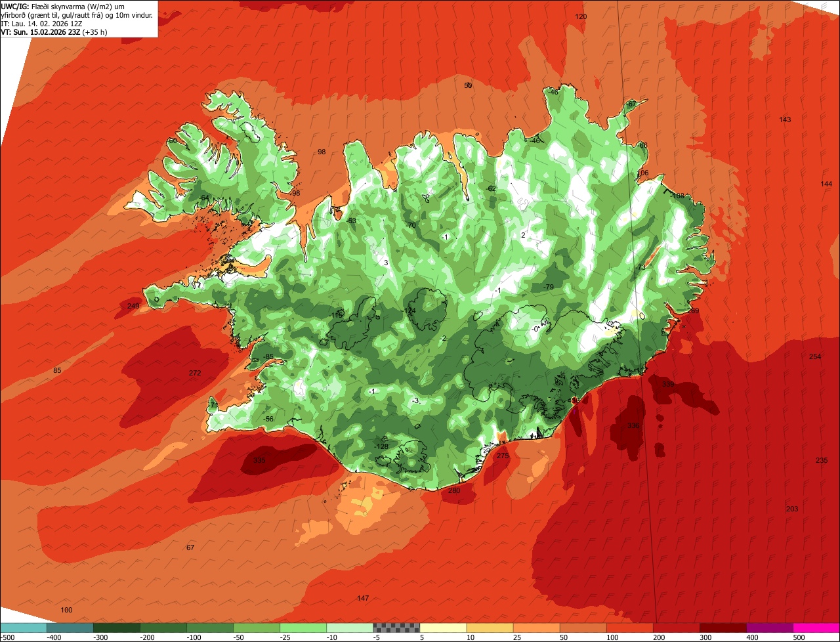Click the map value "143"

pos(785,119)
